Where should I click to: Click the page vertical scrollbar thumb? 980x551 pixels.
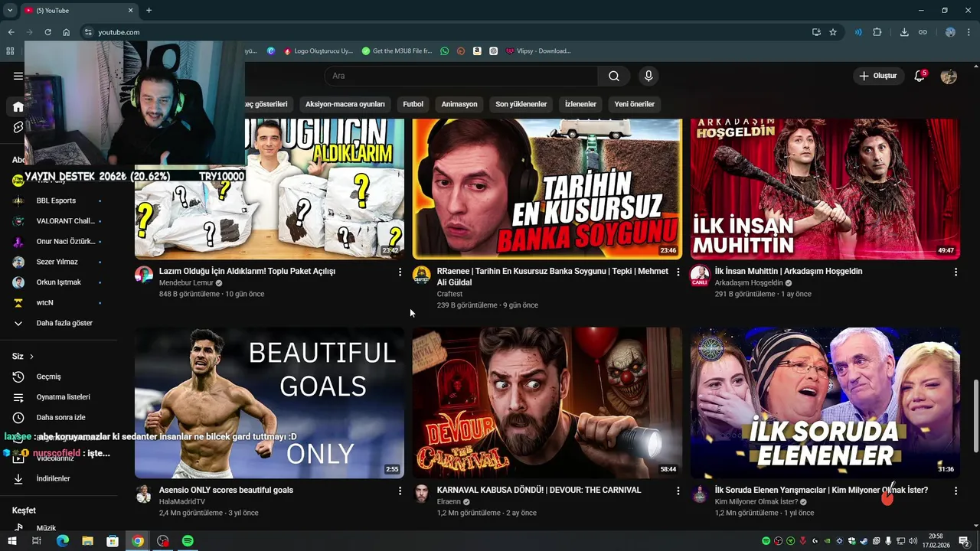click(975, 416)
